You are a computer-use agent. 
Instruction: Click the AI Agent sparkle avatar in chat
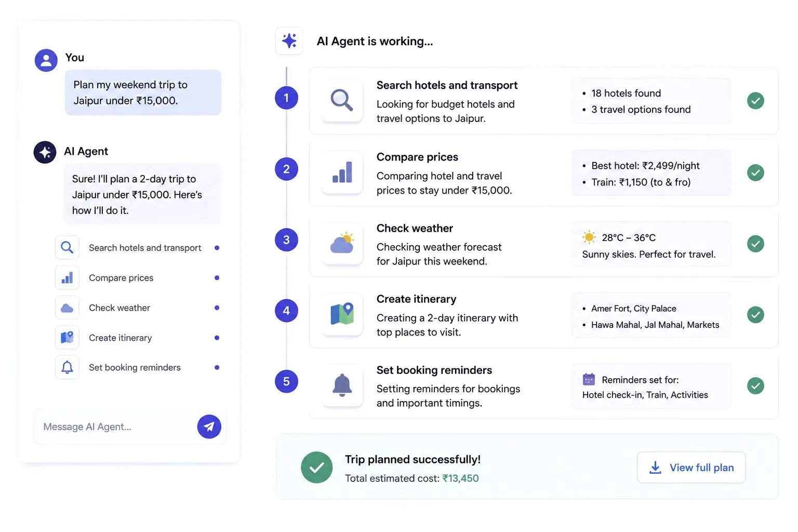(45, 152)
